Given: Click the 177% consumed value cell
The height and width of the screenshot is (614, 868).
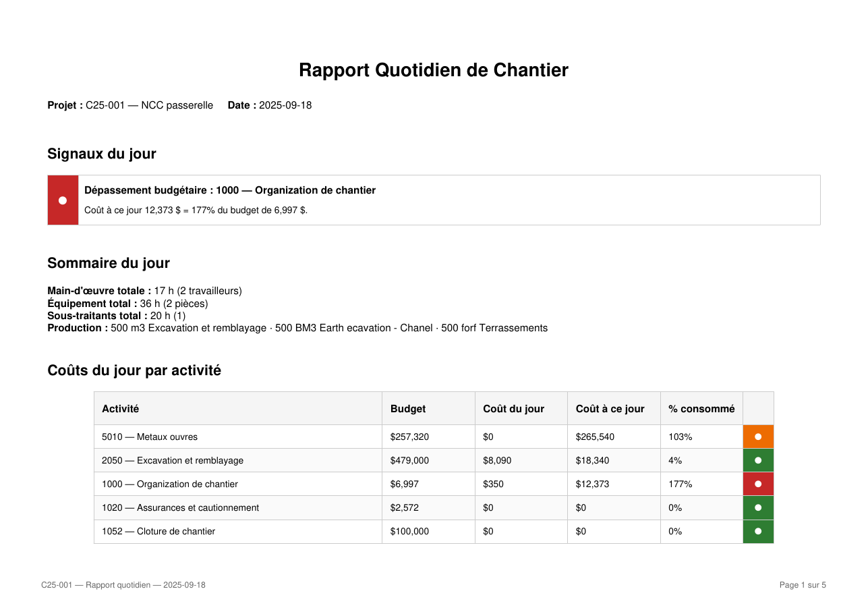Looking at the screenshot, I should [701, 484].
